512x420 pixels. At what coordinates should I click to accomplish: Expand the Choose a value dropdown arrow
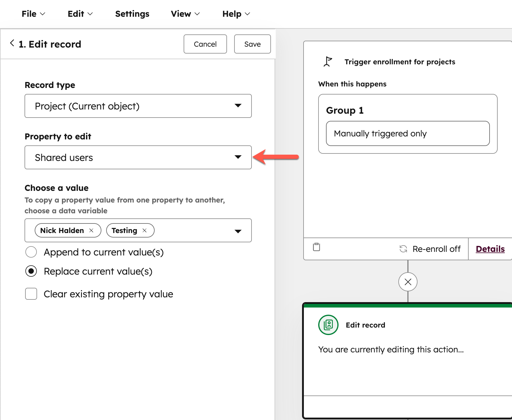(x=238, y=231)
